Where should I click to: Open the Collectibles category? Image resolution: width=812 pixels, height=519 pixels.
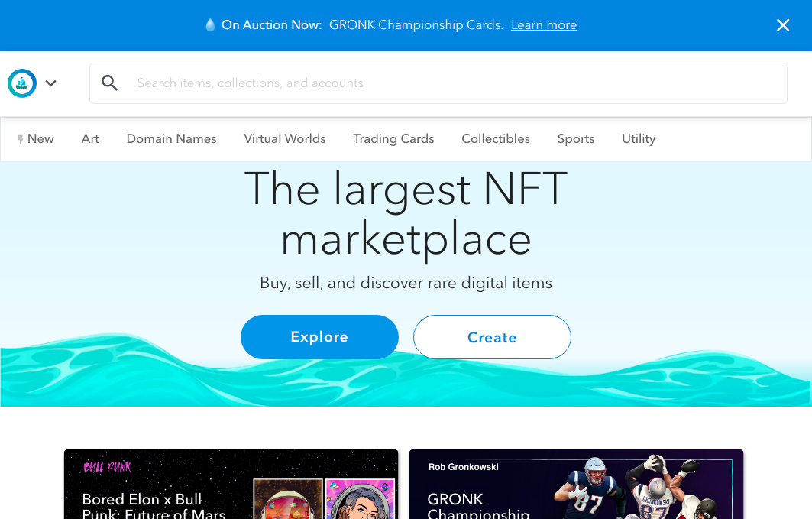[x=496, y=139]
